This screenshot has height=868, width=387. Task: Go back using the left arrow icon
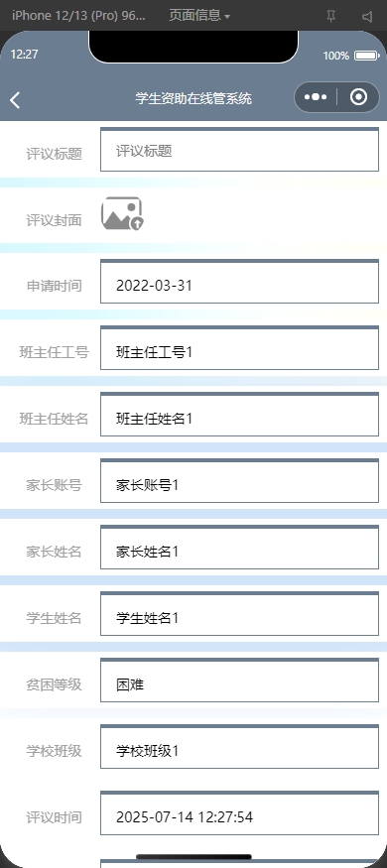(15, 100)
